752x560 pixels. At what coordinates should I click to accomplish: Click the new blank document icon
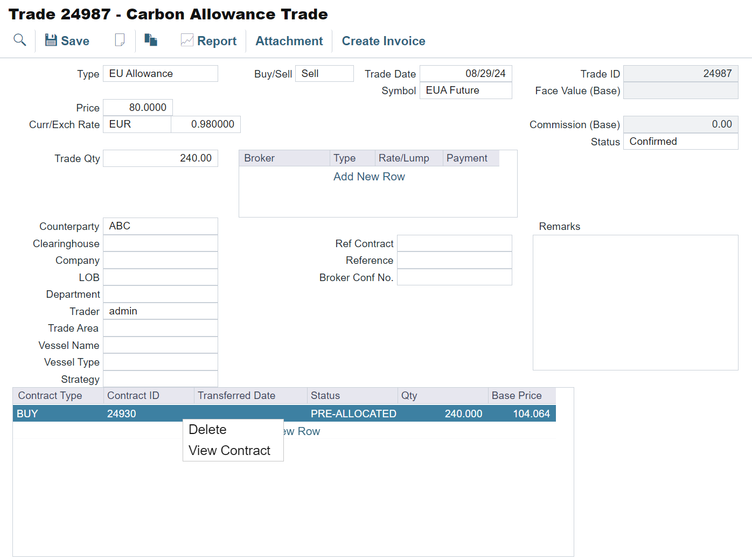point(120,40)
